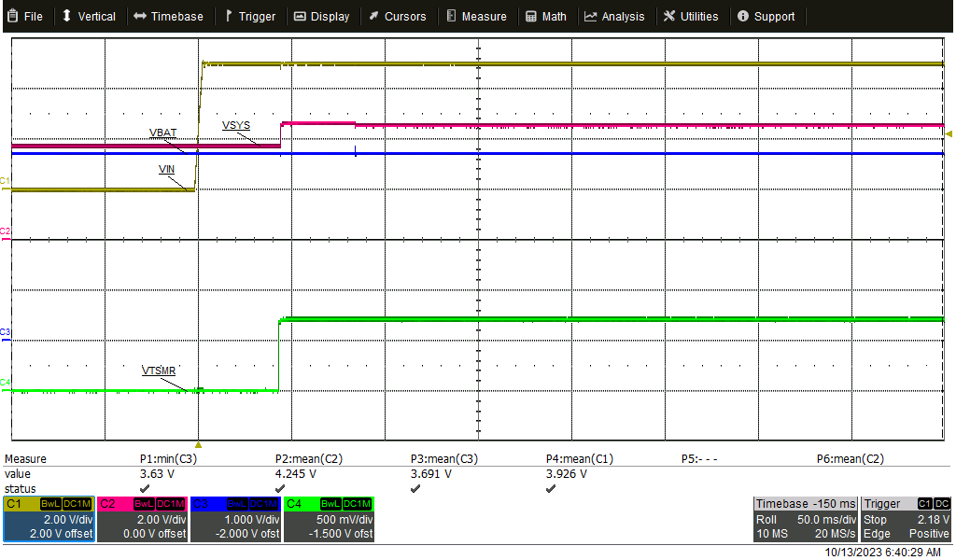Open the Cursors menu
Image resolution: width=956 pixels, height=560 pixels.
click(x=399, y=15)
